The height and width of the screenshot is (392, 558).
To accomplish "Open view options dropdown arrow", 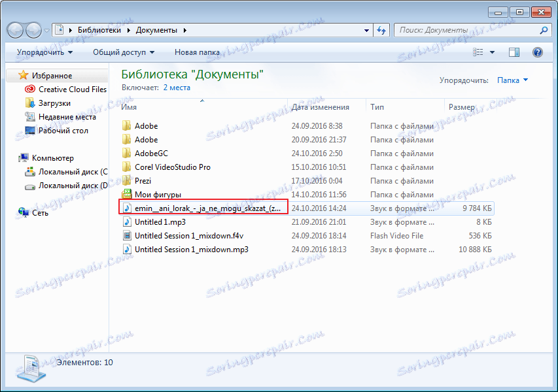I will tap(492, 52).
